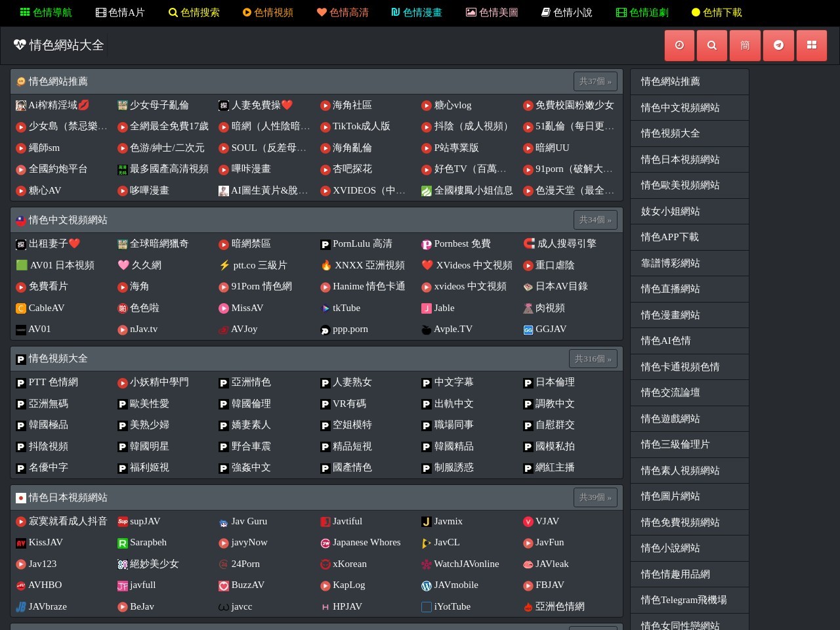This screenshot has width=840, height=630.
Task: Click the grid layout icon at top right
Action: pyautogui.click(x=812, y=45)
